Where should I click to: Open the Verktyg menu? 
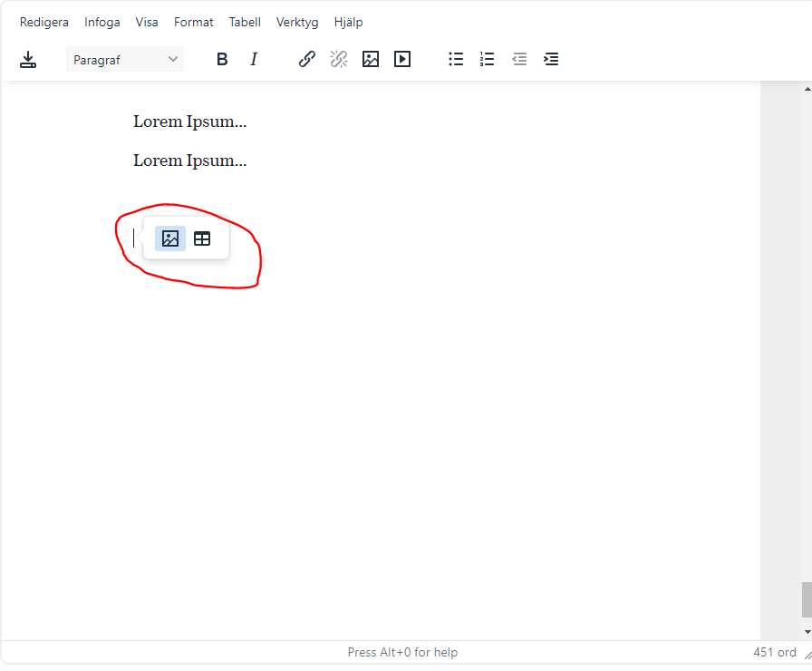coord(297,22)
